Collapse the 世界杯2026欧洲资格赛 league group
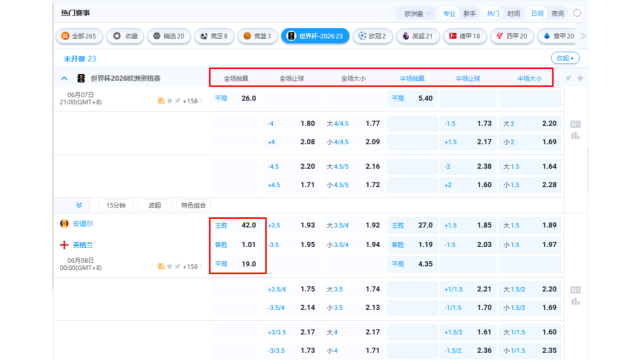This screenshot has height=360, width=640. coord(64,78)
